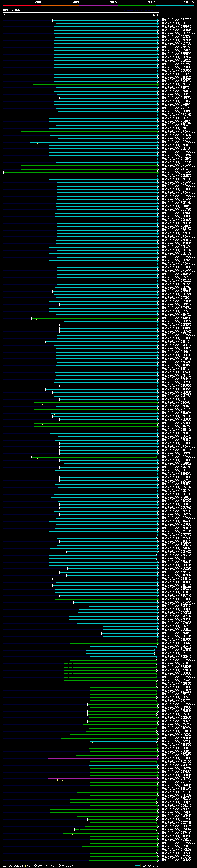Click the purple alignment bar for UniRef100_B0FYV2
Viewport: 197px width, 868px height.
coord(103,778)
